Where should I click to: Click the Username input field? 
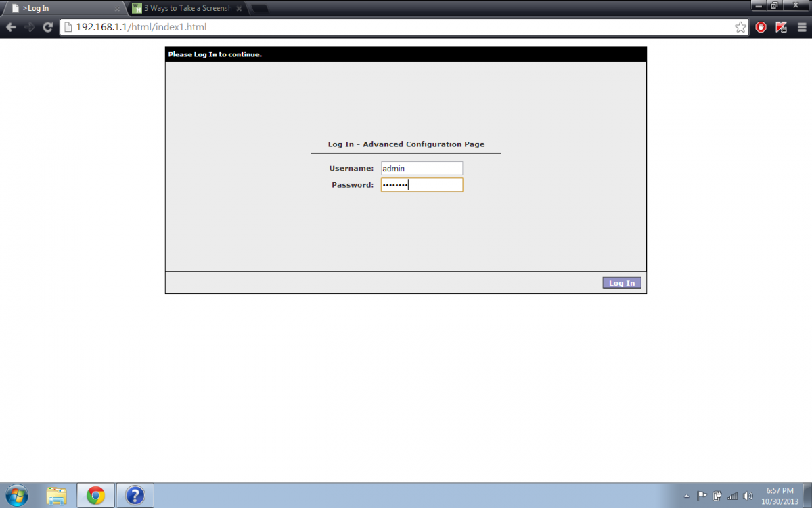(422, 168)
